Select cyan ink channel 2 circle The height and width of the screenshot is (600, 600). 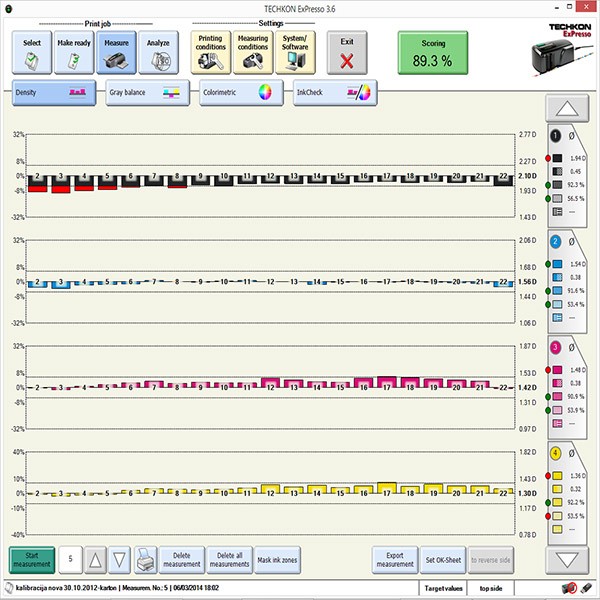pos(555,241)
